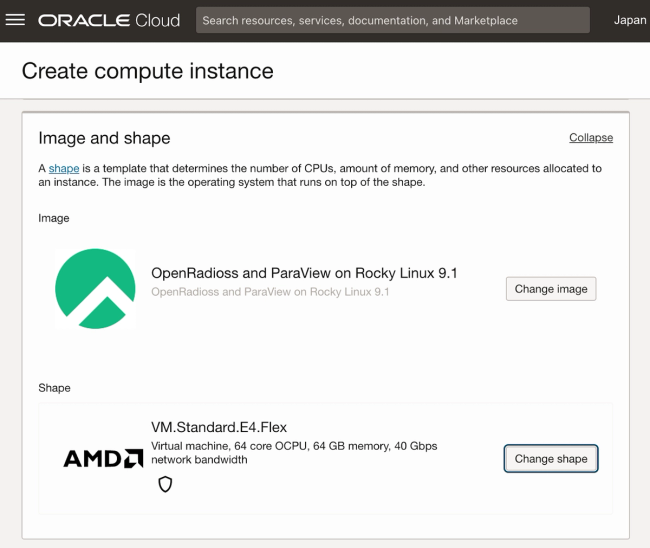Click the Image section label
650x548 pixels.
(54, 218)
